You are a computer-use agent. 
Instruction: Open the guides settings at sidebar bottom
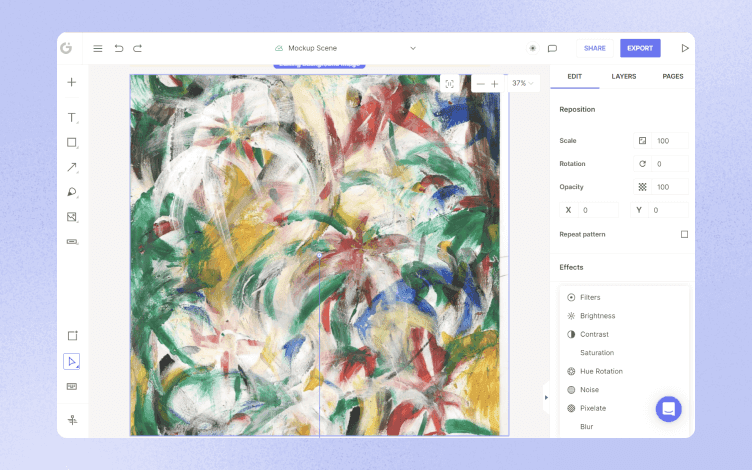click(72, 420)
